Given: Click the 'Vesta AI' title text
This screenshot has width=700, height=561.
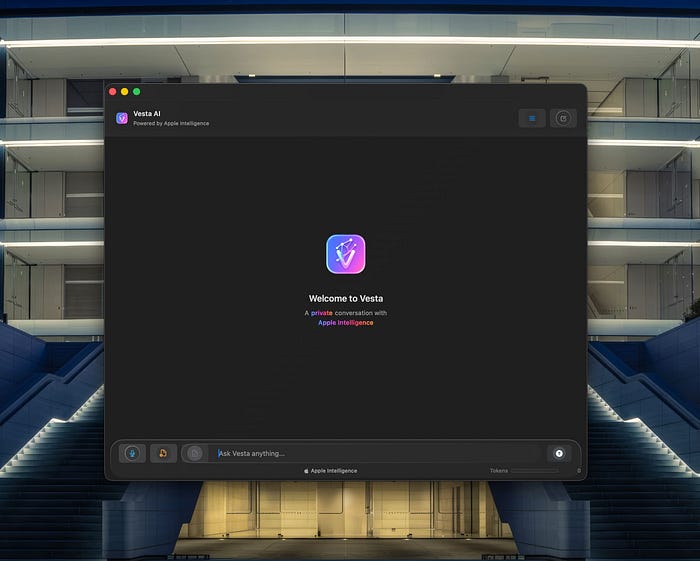Looking at the screenshot, I should 147,113.
